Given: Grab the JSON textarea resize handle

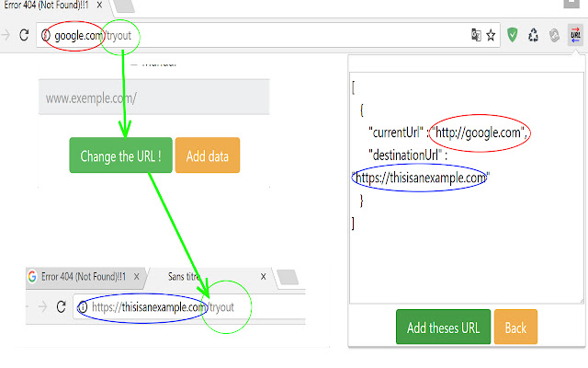Looking at the screenshot, I should coord(582,301).
